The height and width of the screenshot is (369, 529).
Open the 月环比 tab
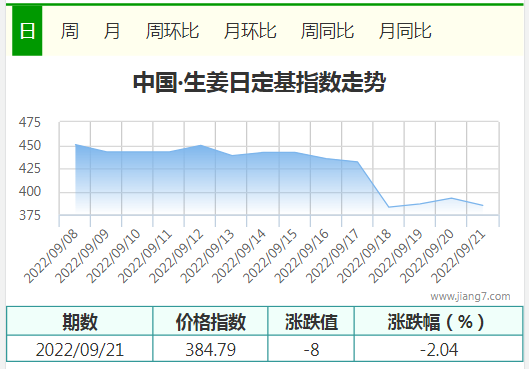(x=250, y=31)
